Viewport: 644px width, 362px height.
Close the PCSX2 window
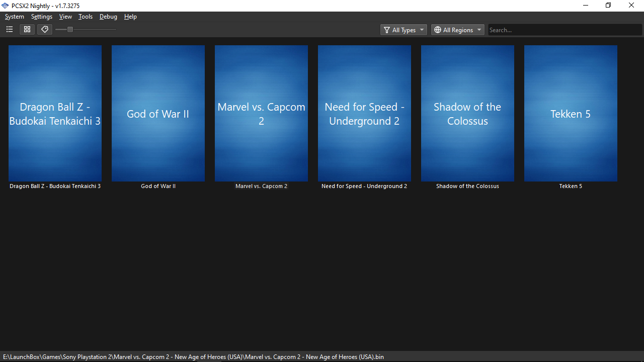(x=631, y=6)
